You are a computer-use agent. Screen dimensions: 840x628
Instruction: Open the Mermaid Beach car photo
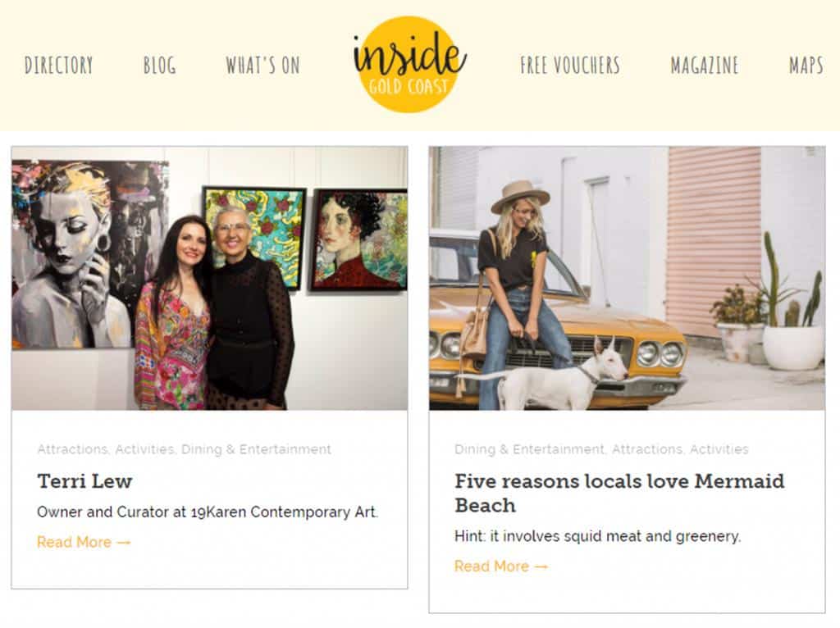627,279
